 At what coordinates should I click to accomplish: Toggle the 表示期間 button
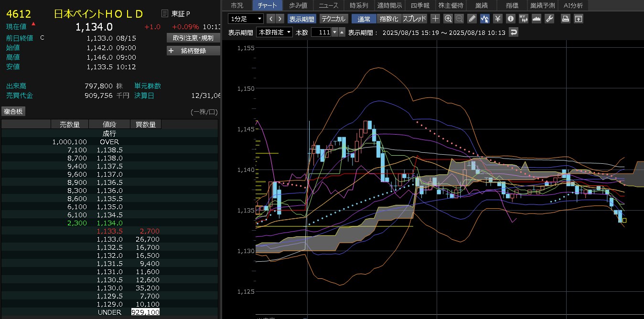point(301,19)
